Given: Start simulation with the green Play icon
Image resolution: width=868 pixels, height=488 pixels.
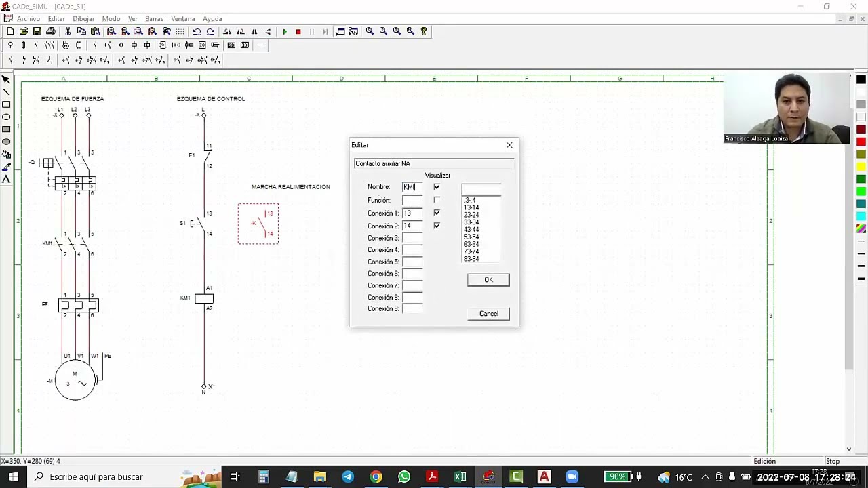Looking at the screenshot, I should pos(285,31).
